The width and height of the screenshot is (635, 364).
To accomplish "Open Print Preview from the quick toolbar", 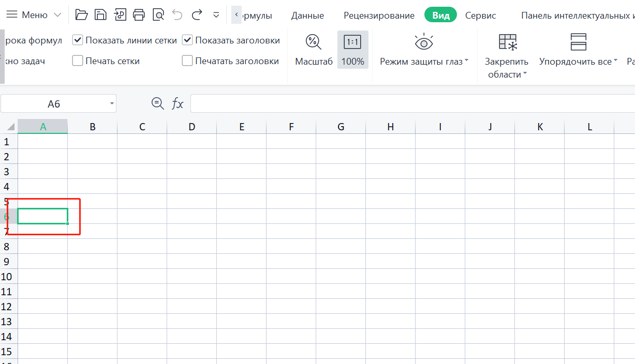I will (x=158, y=14).
